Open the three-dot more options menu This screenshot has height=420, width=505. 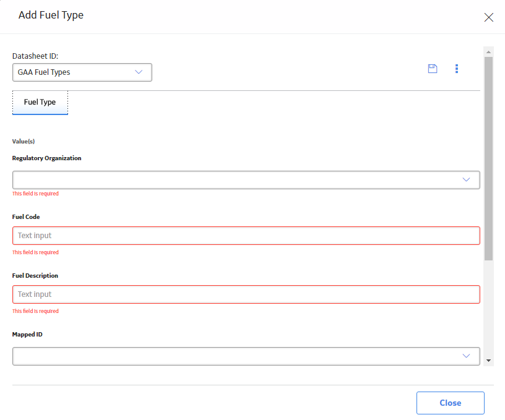coord(456,69)
